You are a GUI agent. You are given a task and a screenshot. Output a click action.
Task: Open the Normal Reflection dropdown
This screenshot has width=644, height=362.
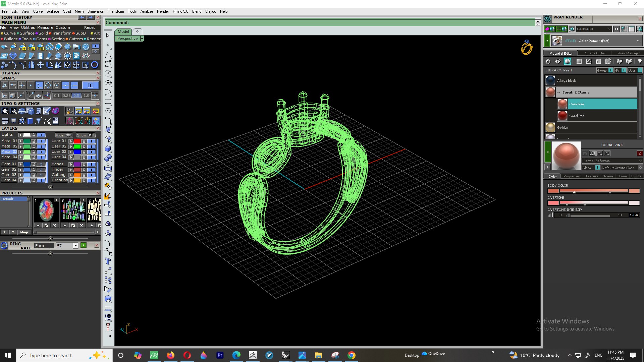click(612, 161)
